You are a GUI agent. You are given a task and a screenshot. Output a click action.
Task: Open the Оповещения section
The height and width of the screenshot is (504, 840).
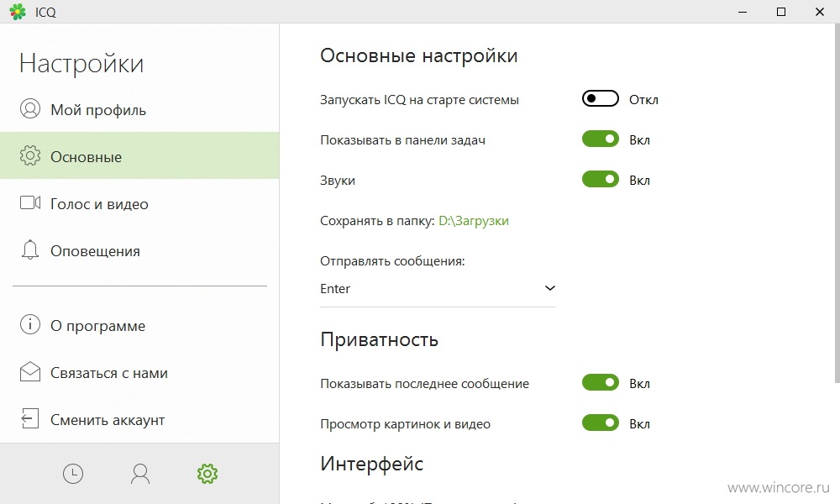tap(139, 250)
